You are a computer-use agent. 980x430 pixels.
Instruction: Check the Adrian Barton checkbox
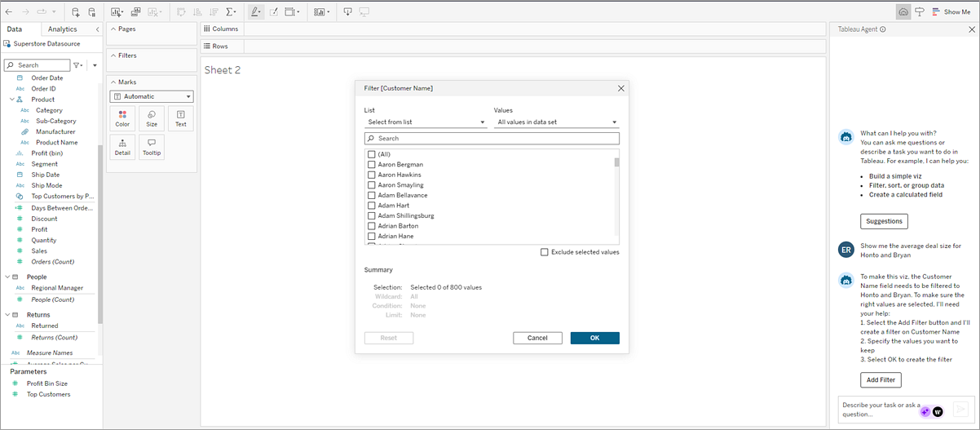372,226
